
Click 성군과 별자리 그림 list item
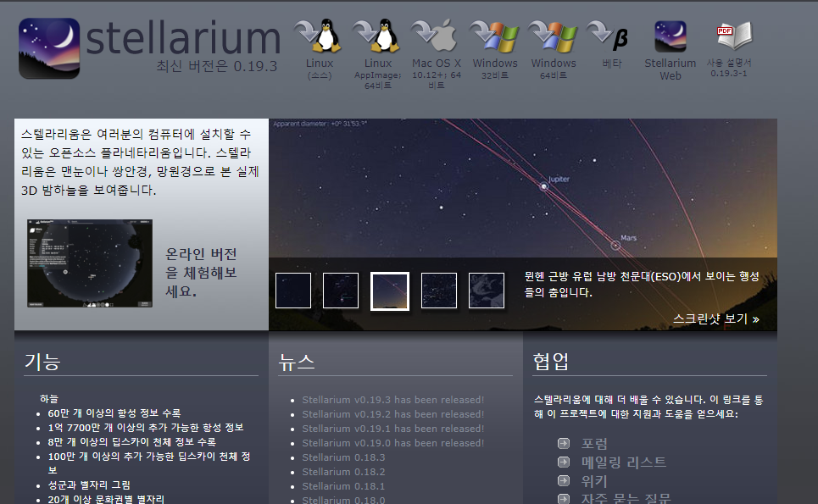pyautogui.click(x=89, y=485)
